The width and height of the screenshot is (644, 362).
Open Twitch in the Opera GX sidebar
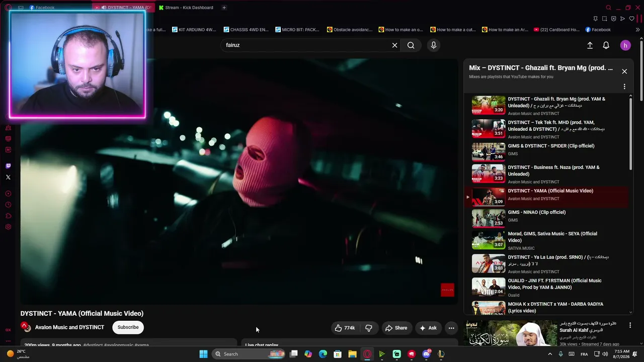(8, 166)
